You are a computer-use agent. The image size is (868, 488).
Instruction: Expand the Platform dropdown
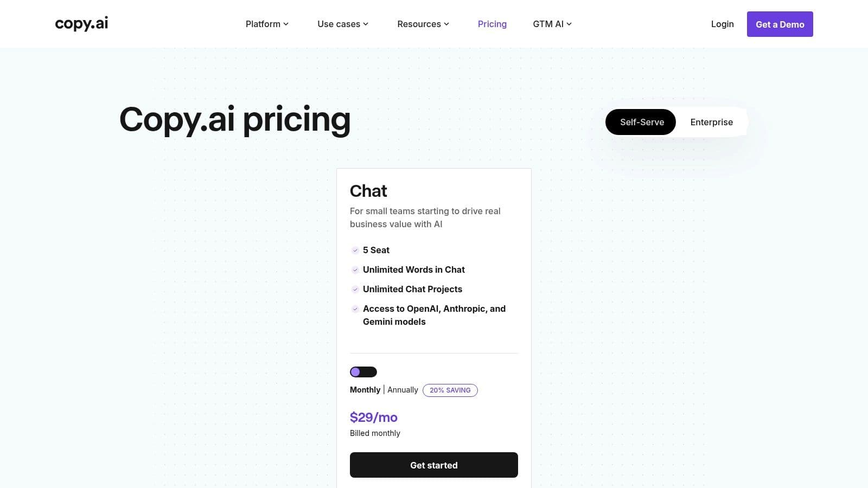coord(266,24)
